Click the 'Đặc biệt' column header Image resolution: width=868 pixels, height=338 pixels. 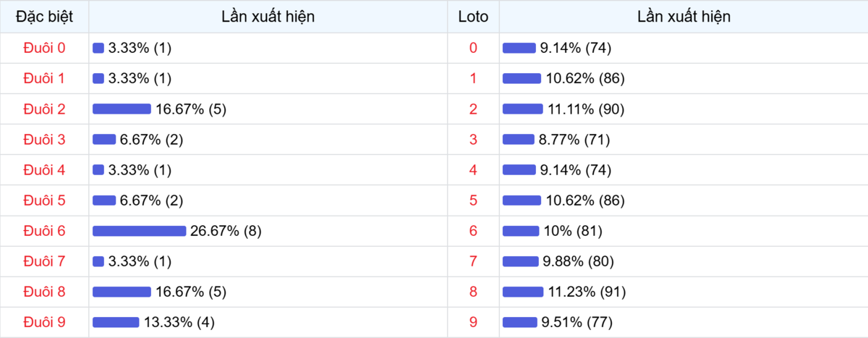[44, 17]
